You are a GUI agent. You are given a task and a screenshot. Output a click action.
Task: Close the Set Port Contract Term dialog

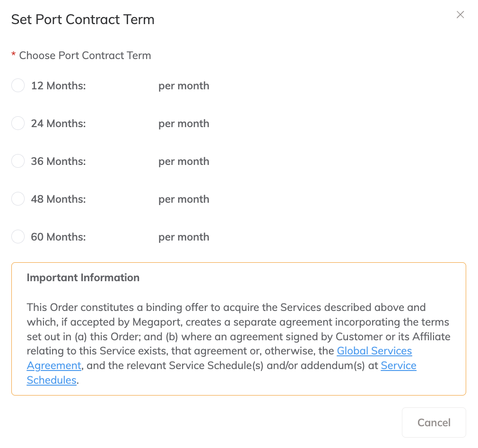click(460, 15)
